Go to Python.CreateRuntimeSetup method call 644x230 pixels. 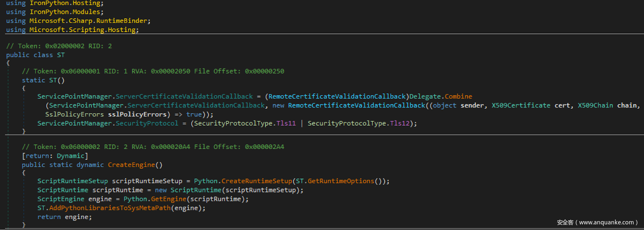point(256,181)
